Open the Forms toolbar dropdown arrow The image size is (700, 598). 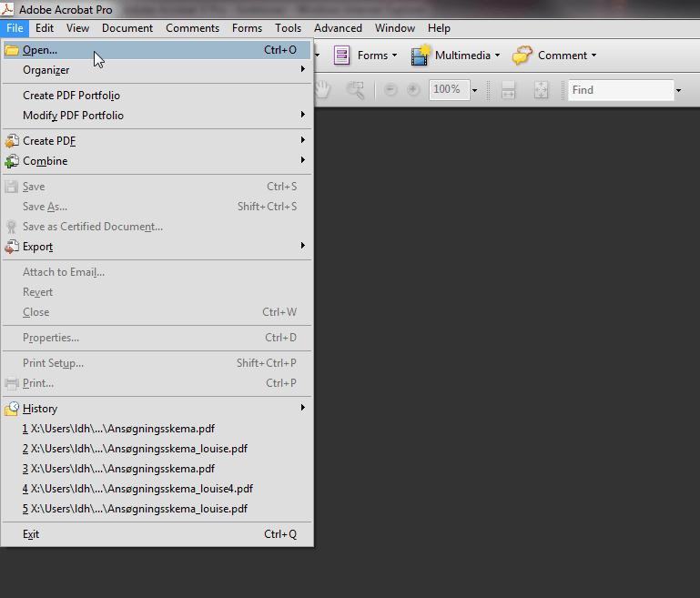click(394, 56)
